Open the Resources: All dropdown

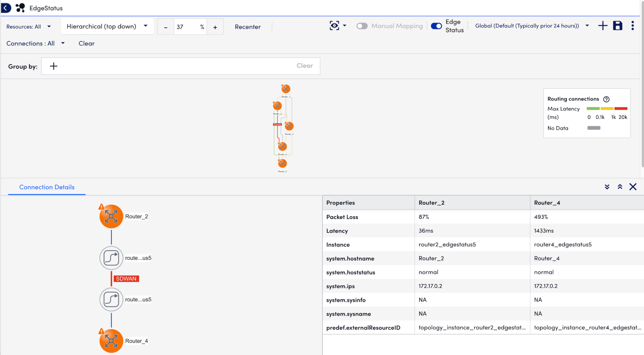click(x=28, y=27)
